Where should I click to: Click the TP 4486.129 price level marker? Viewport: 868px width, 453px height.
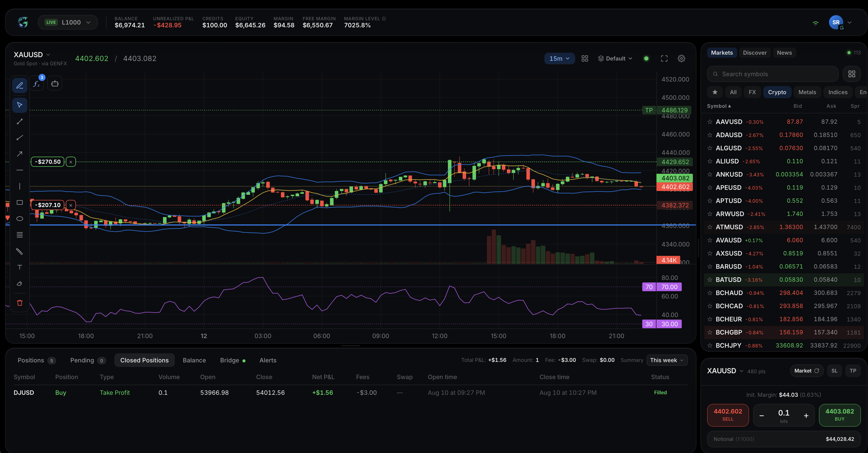point(667,110)
